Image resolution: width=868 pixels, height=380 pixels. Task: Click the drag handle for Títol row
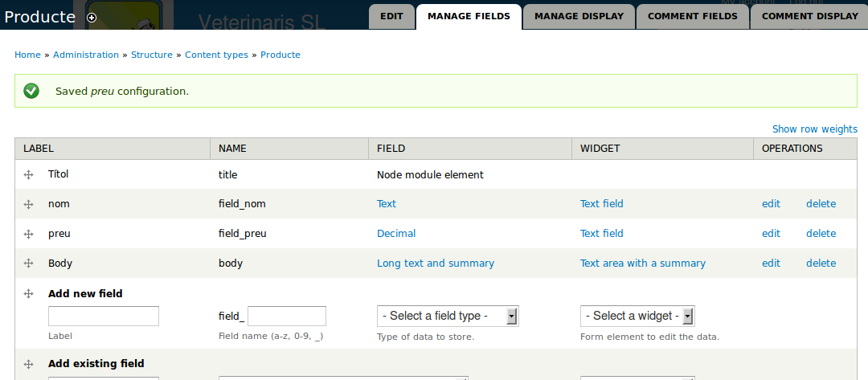tap(29, 175)
